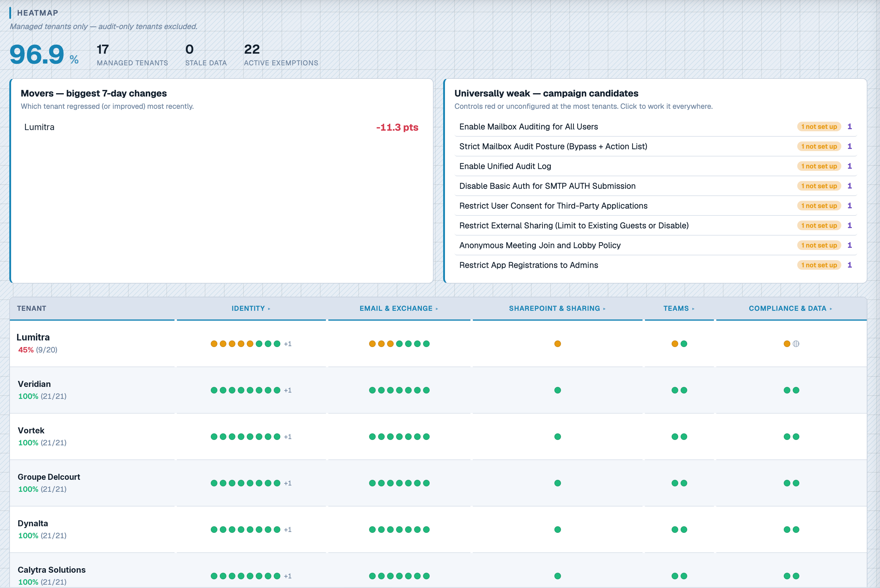Click count 1 beside Restrict External Sharing
Viewport: 880px width, 588px height.
pos(850,225)
